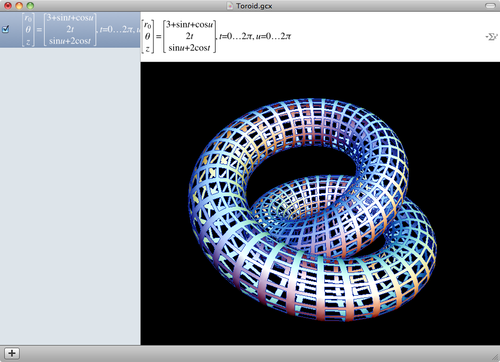Click the 3+sint+cosu matrix entry in editor
500x362 pixels.
[x=190, y=24]
